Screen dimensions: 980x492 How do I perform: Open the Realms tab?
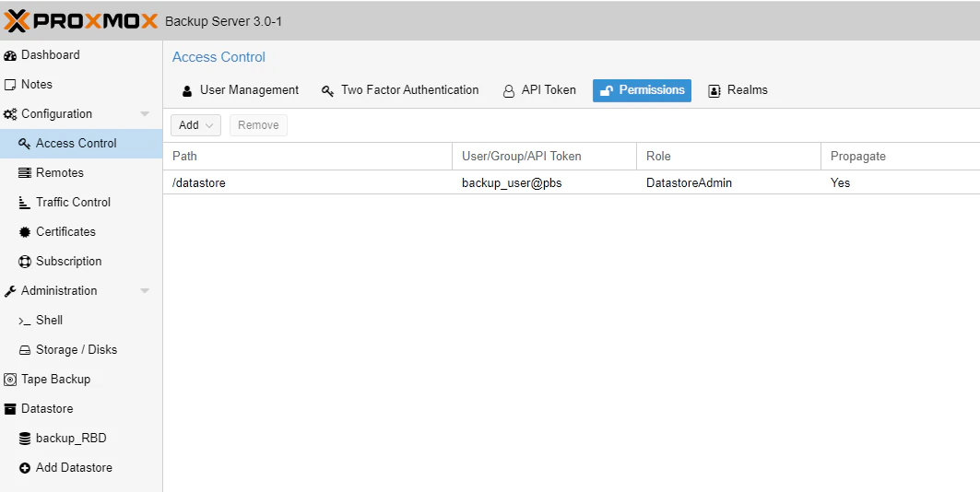pyautogui.click(x=738, y=90)
